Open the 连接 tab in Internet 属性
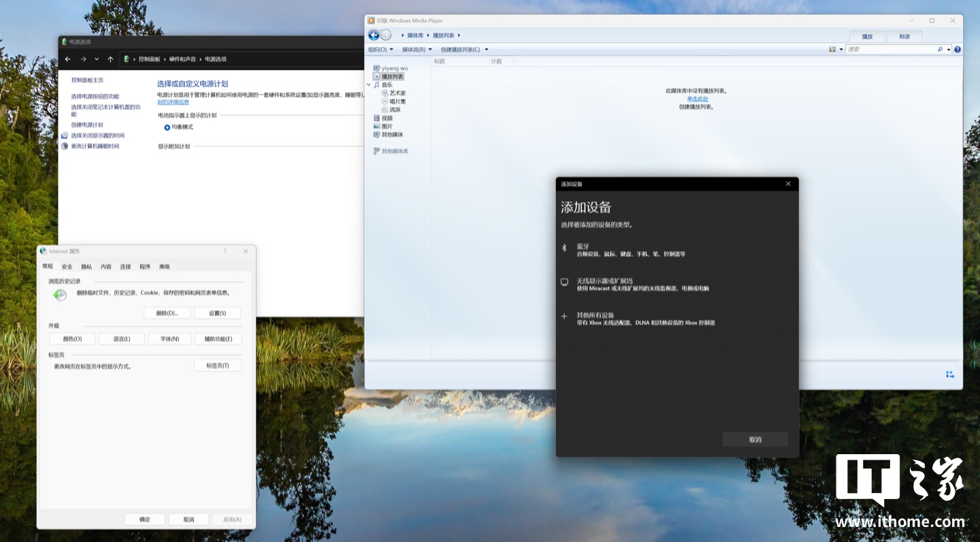This screenshot has height=542, width=980. [x=125, y=267]
